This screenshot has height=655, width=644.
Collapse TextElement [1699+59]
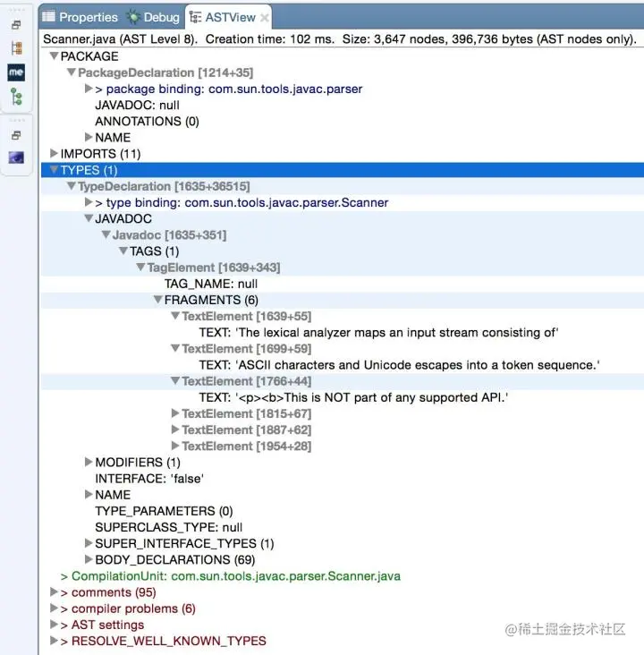(x=175, y=348)
